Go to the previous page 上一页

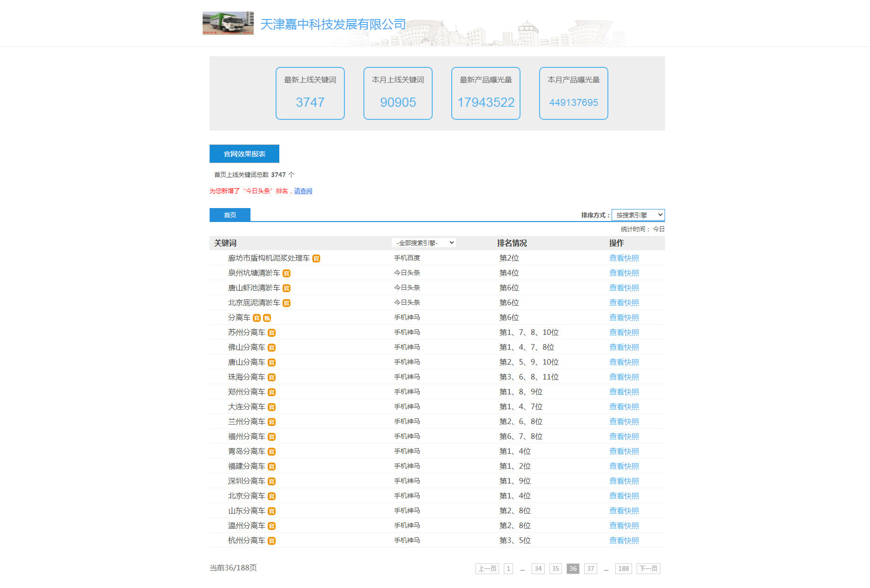[x=487, y=568]
